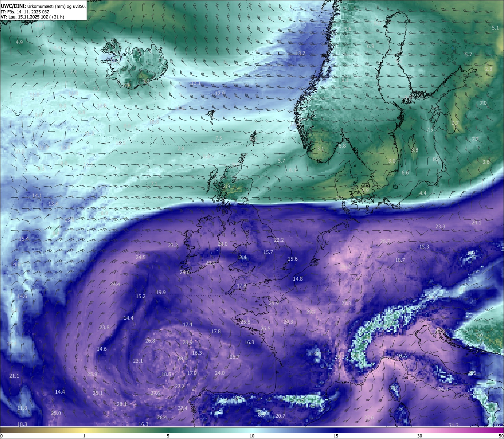Click the '28.0' value in the swirl
The width and height of the screenshot is (504, 439).
[x=182, y=359]
